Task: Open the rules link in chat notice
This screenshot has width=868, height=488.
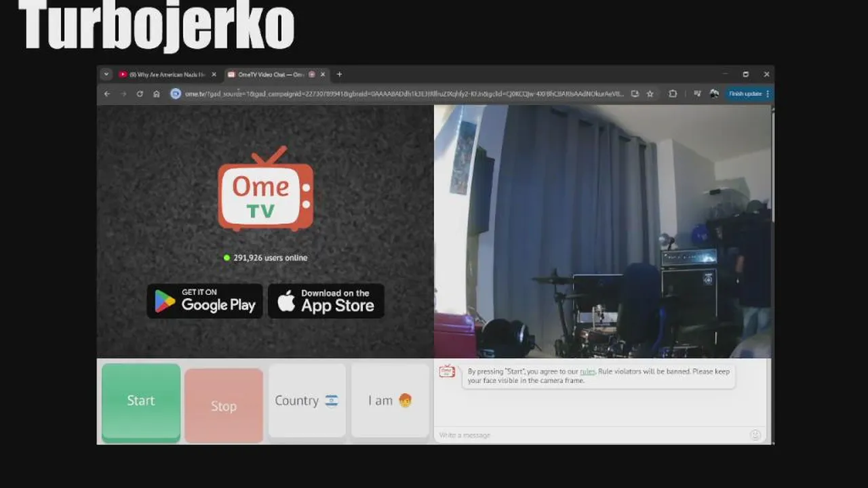Action: tap(587, 371)
